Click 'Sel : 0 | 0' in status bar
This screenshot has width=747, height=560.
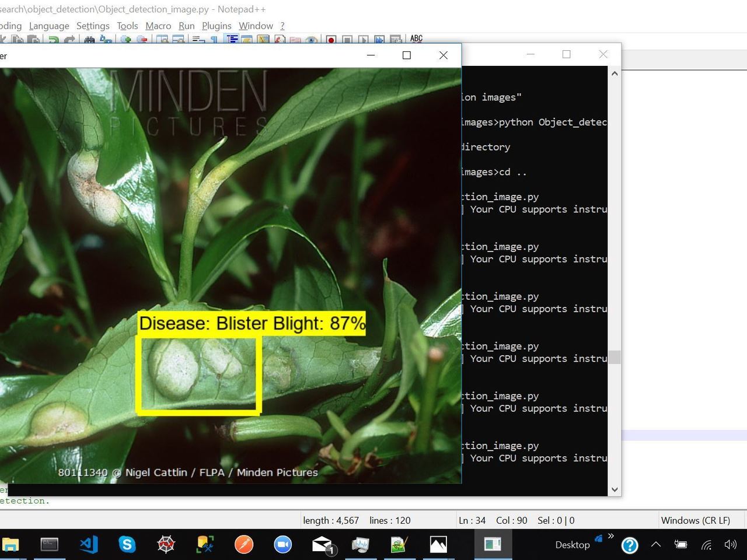(556, 520)
